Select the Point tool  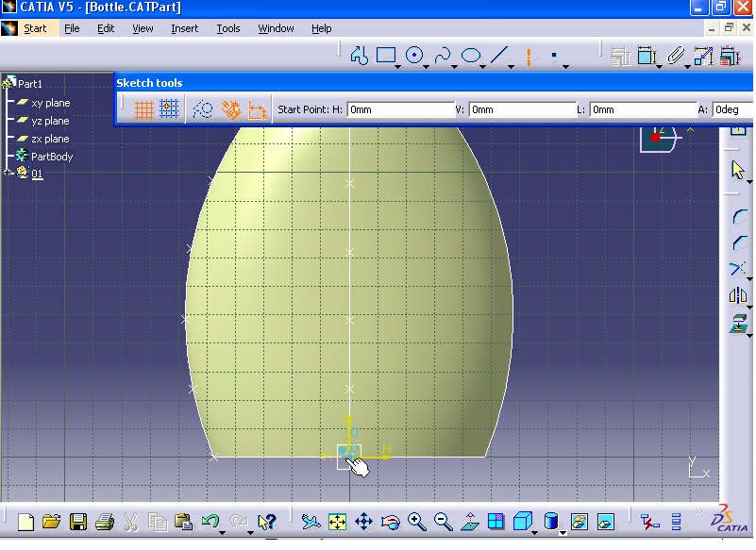click(554, 56)
